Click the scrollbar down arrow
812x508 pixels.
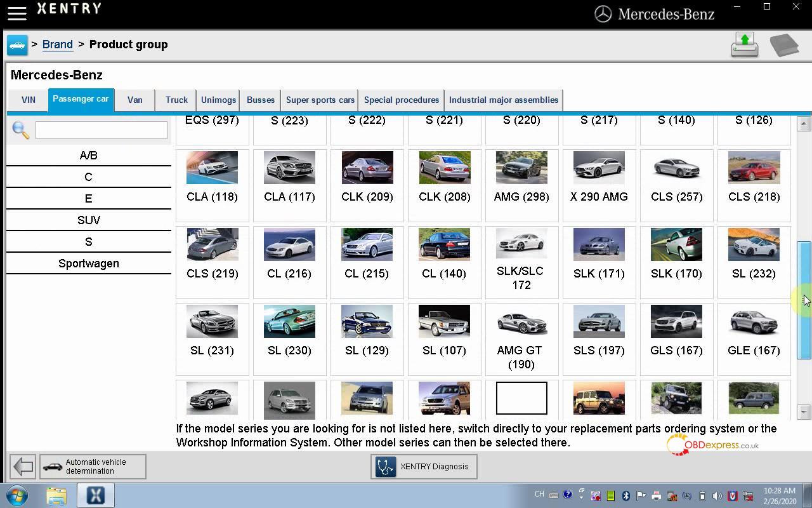tap(804, 412)
